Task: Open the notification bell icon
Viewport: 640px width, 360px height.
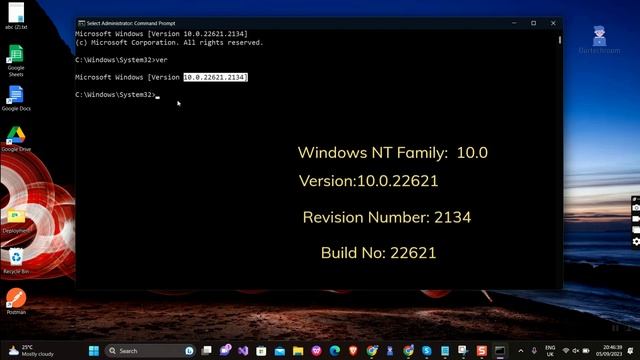Action: click(x=630, y=351)
